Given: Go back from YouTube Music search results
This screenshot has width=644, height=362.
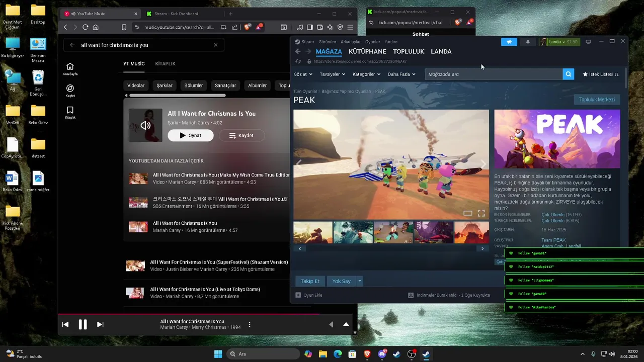Looking at the screenshot, I should [72, 45].
